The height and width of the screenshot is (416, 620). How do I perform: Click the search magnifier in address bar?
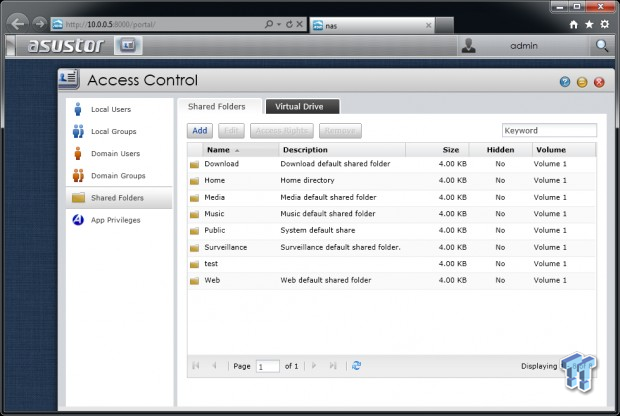(269, 24)
